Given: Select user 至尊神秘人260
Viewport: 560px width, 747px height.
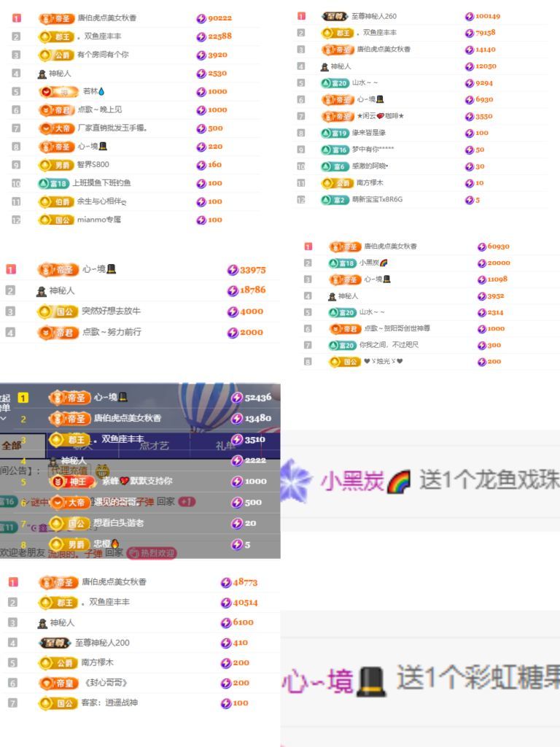Looking at the screenshot, I should 374,16.
